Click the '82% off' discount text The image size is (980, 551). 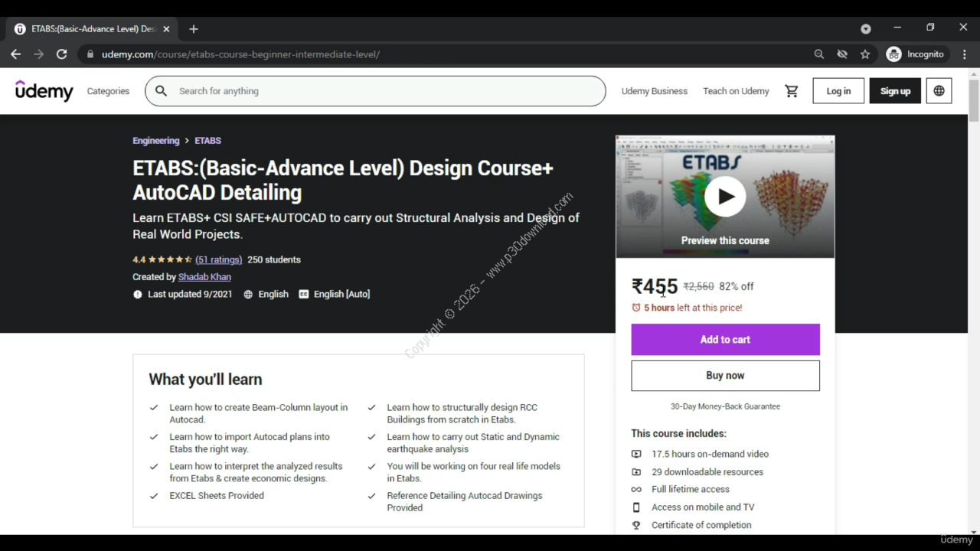tap(737, 286)
